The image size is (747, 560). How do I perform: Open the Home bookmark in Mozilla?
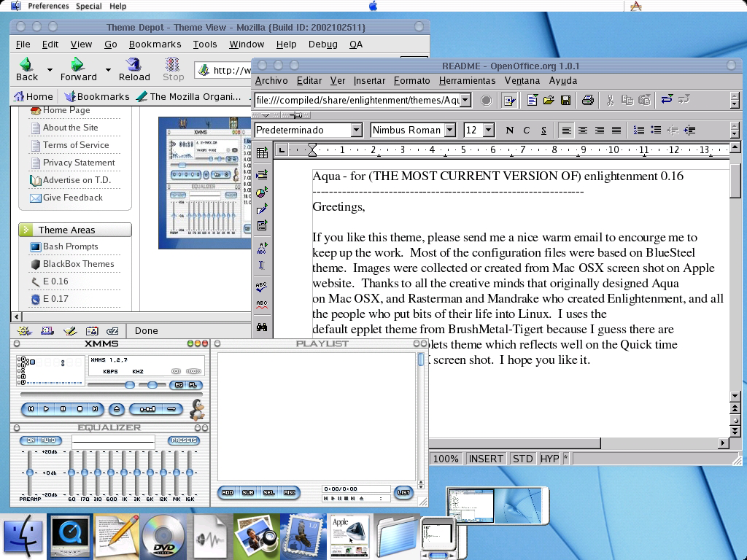(34, 96)
